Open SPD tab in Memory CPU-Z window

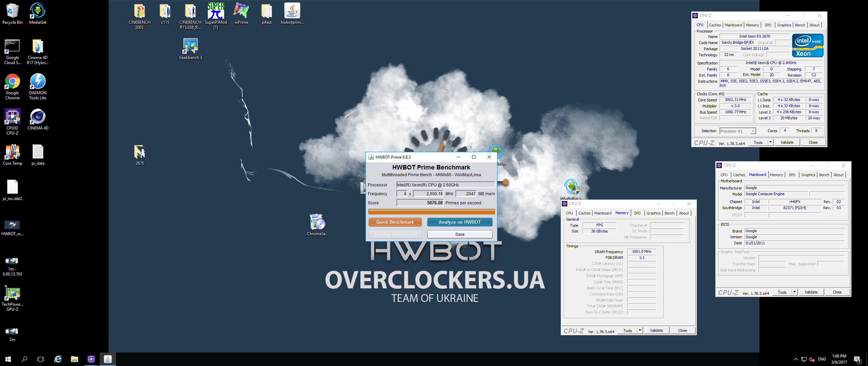tap(637, 213)
